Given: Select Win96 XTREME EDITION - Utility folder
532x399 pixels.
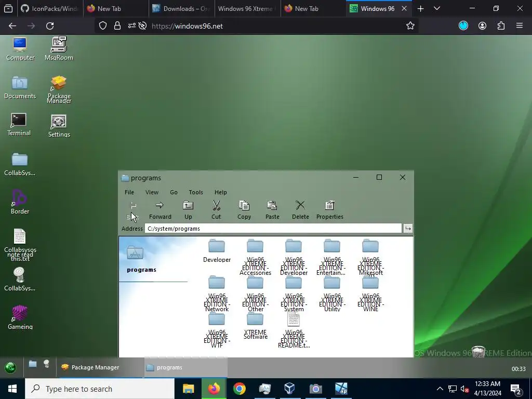Looking at the screenshot, I should tap(332, 294).
